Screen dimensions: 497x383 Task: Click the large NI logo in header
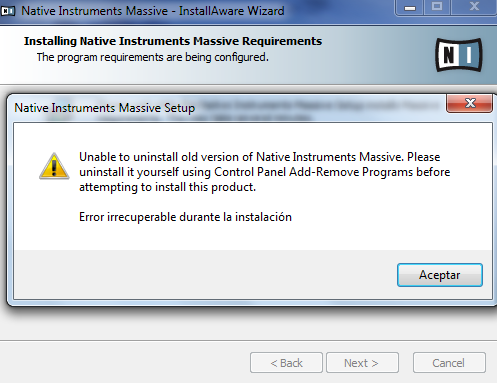(x=459, y=55)
